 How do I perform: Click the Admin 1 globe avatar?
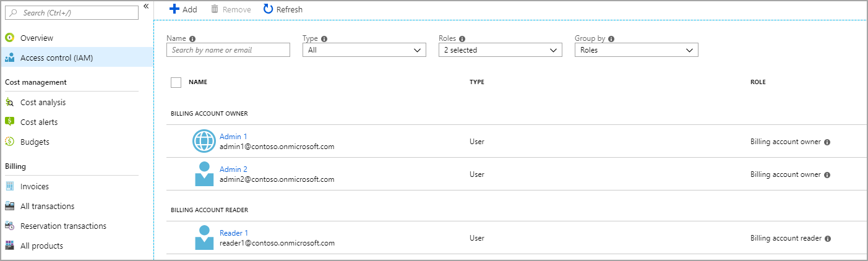click(x=204, y=142)
